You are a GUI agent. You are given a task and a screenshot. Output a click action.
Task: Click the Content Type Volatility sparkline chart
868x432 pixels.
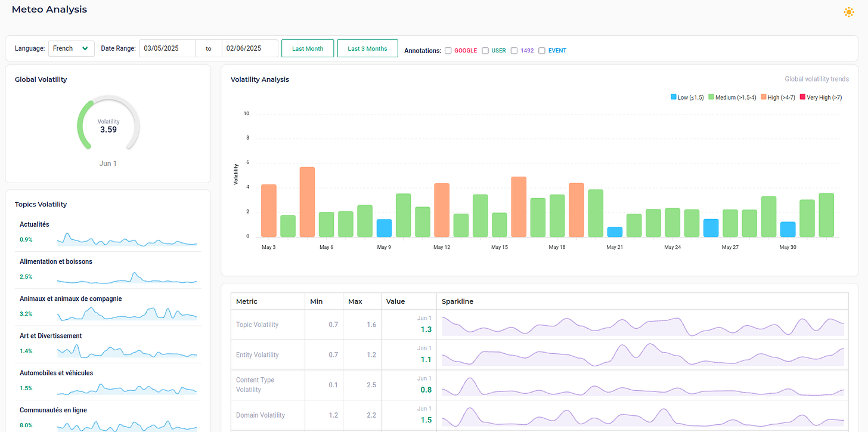[x=643, y=385]
